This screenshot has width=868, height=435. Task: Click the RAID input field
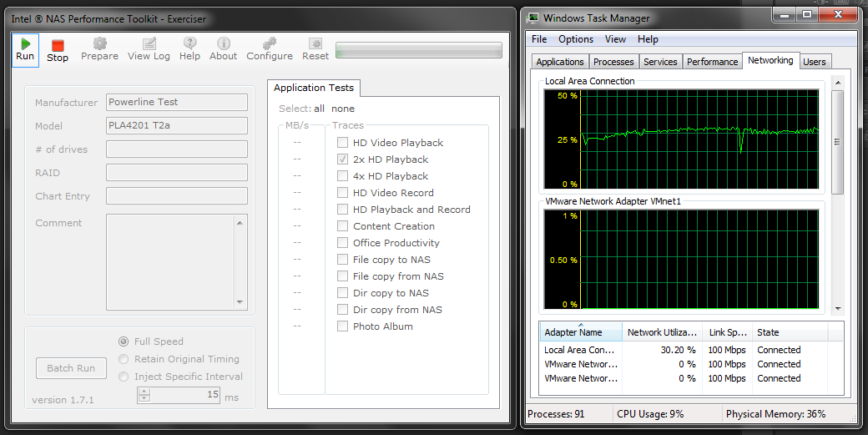[177, 172]
